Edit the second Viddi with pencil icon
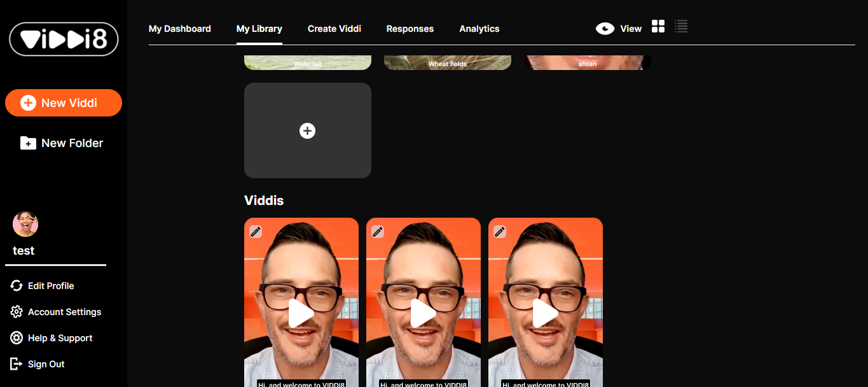 [378, 232]
